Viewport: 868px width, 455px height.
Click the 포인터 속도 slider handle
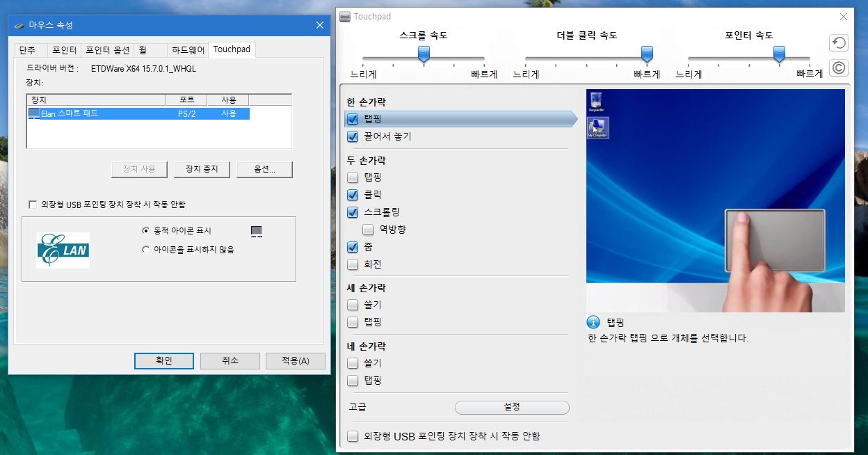click(x=780, y=54)
